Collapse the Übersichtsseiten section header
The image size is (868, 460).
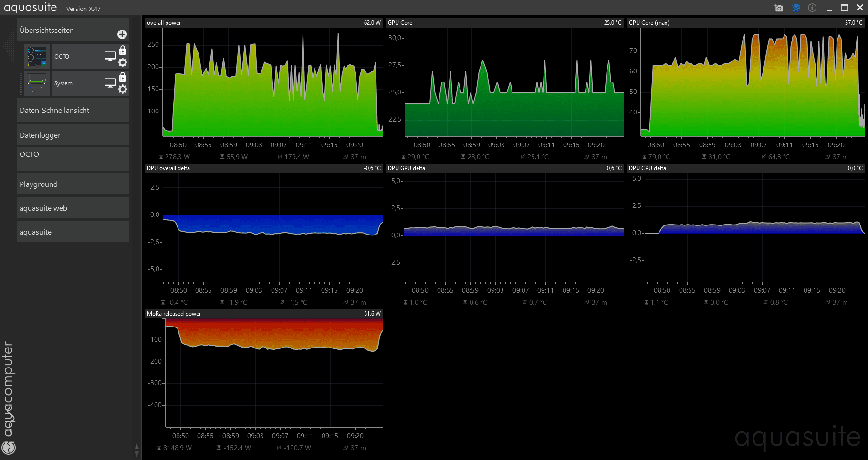(x=73, y=30)
